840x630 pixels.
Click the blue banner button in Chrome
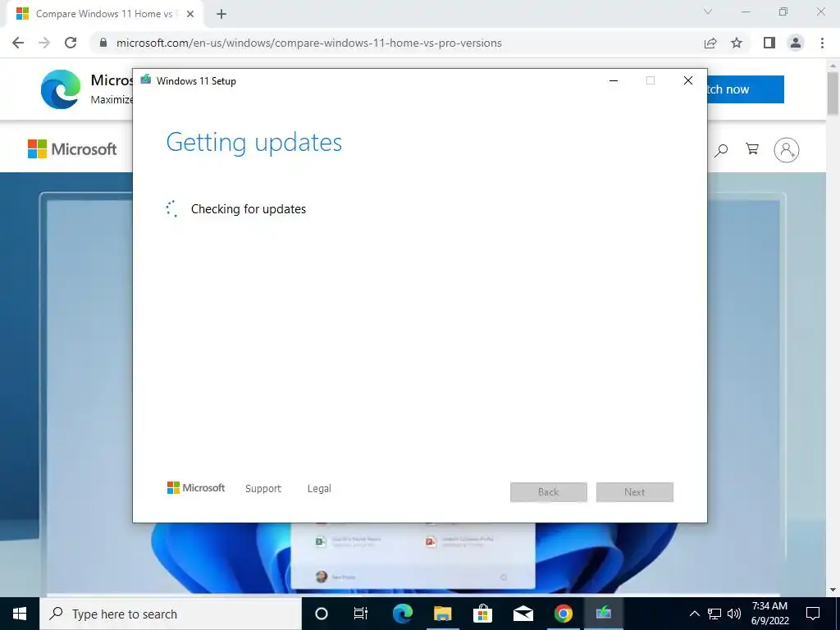coord(746,89)
